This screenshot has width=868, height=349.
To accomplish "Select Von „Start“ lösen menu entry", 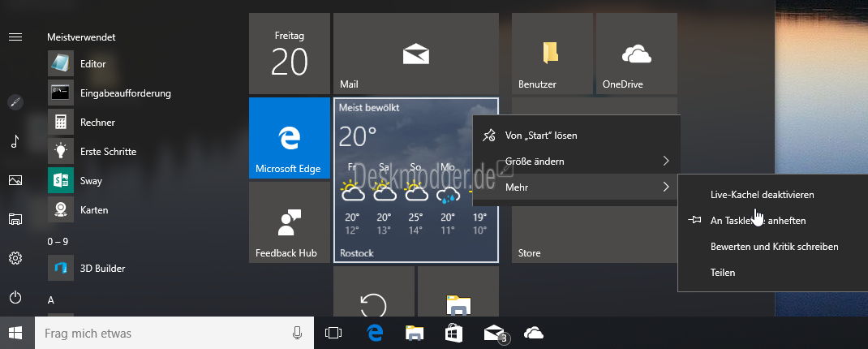I will (576, 136).
